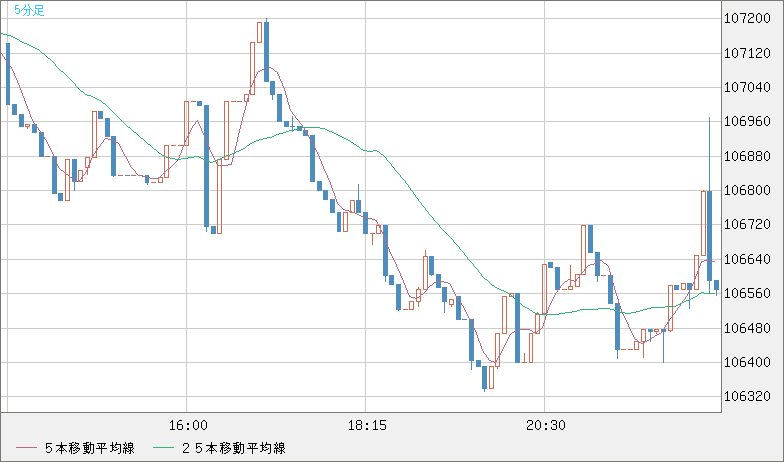Click the green 25-period legend line swatch
The height and width of the screenshot is (462, 784).
pyautogui.click(x=163, y=448)
